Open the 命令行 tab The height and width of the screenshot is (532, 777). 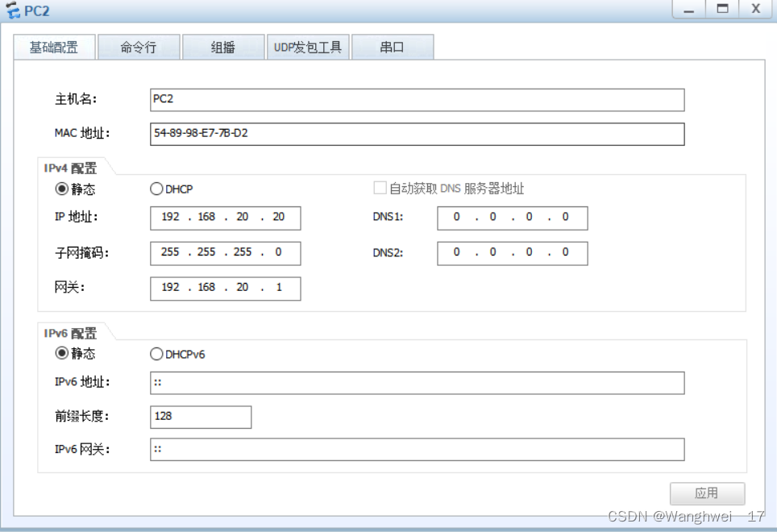(x=139, y=48)
